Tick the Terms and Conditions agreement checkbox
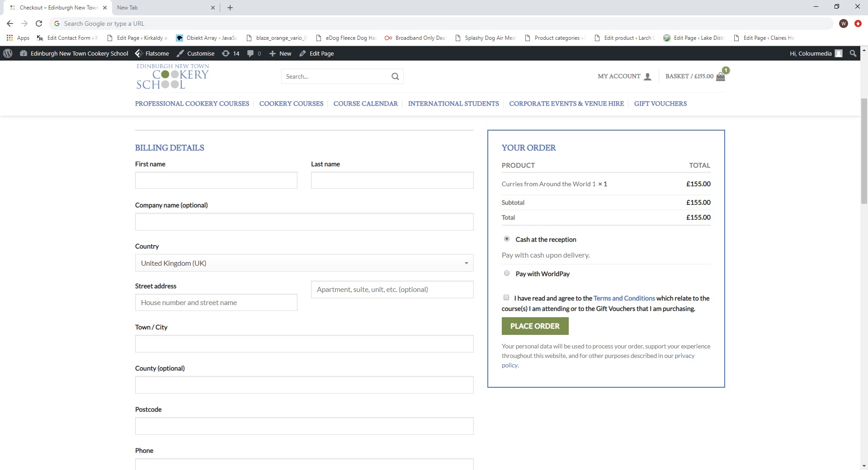Screen dimensions: 868x470 (x=506, y=297)
